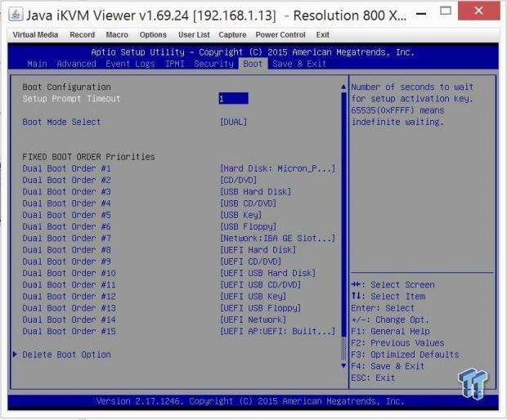Select the Setup Prompt Timeout label
Viewport: 507px width, 420px height.
[71, 99]
